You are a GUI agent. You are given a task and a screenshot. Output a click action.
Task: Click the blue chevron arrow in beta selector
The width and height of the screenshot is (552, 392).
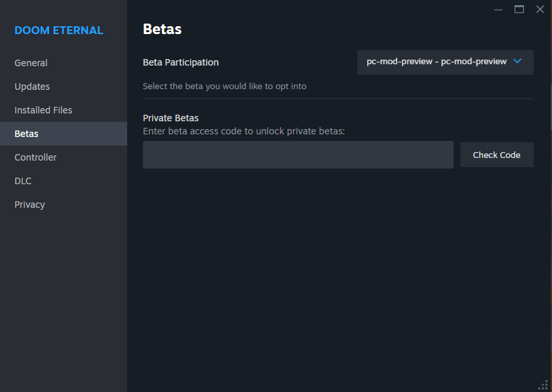(517, 62)
